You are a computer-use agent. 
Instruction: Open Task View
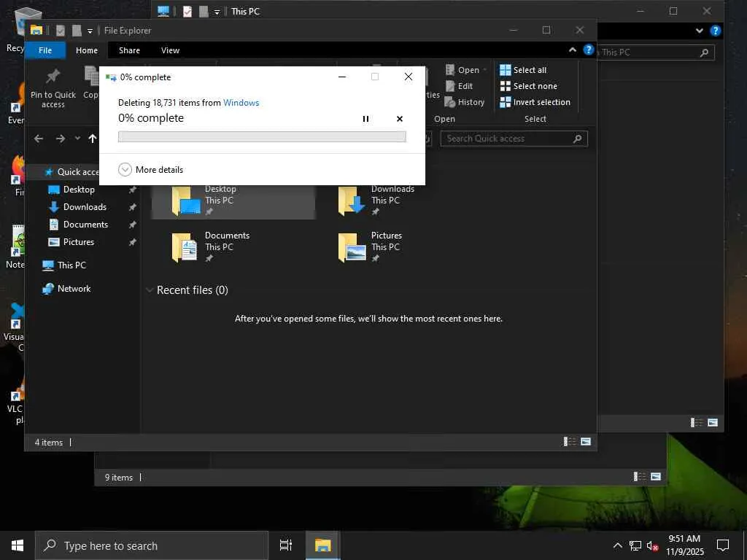[x=286, y=545]
